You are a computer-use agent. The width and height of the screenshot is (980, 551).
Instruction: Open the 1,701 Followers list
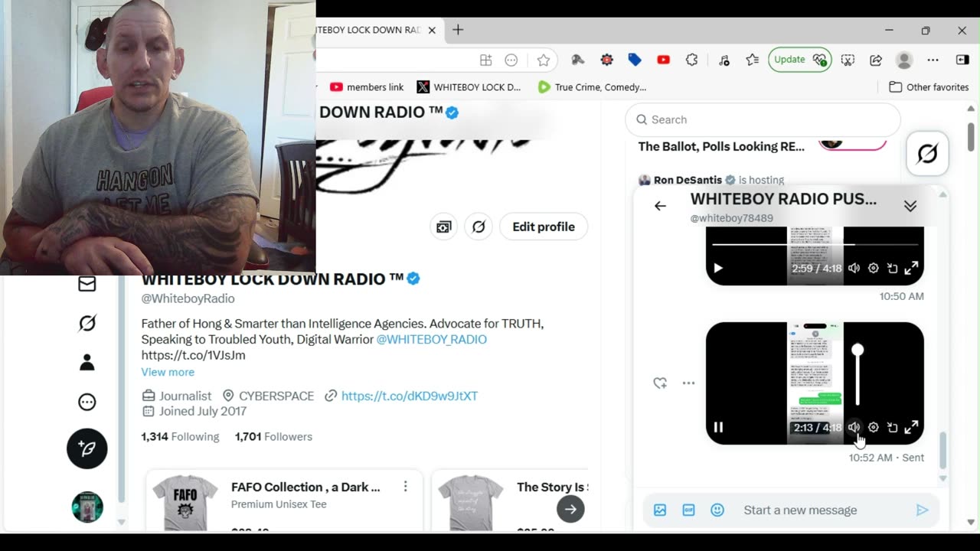click(273, 436)
